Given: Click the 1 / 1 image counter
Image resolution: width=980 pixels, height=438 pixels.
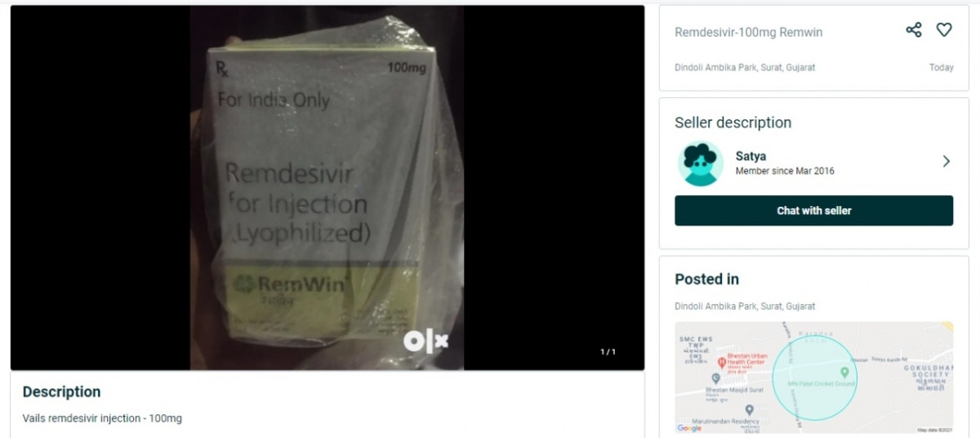Looking at the screenshot, I should [608, 352].
